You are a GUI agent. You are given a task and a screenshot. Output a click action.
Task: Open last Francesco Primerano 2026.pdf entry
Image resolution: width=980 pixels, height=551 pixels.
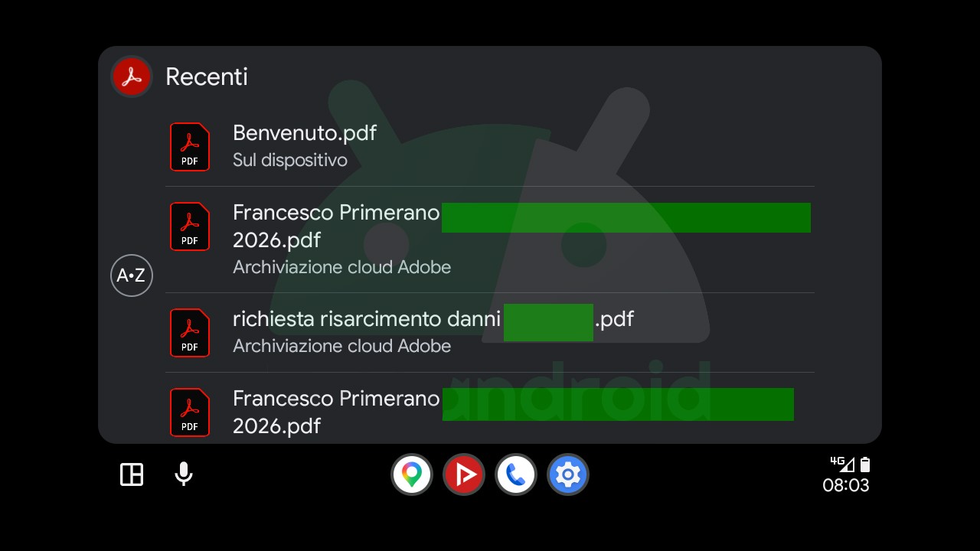coord(490,408)
